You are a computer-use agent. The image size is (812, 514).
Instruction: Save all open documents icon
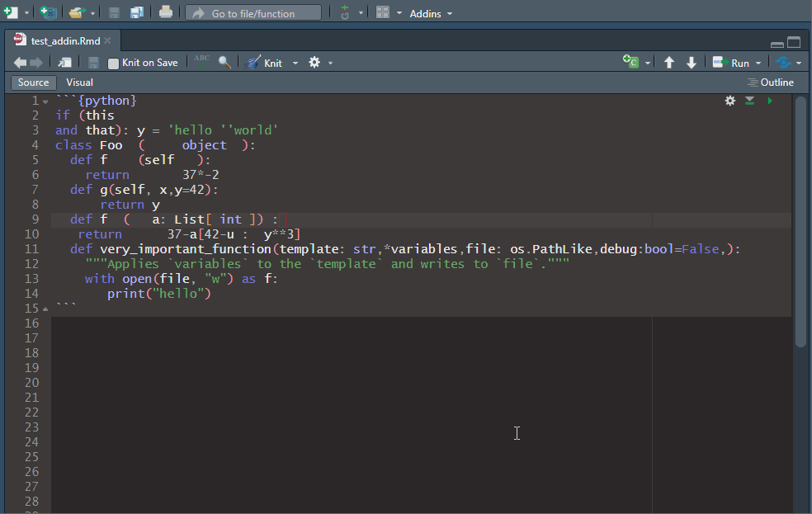[x=137, y=12]
